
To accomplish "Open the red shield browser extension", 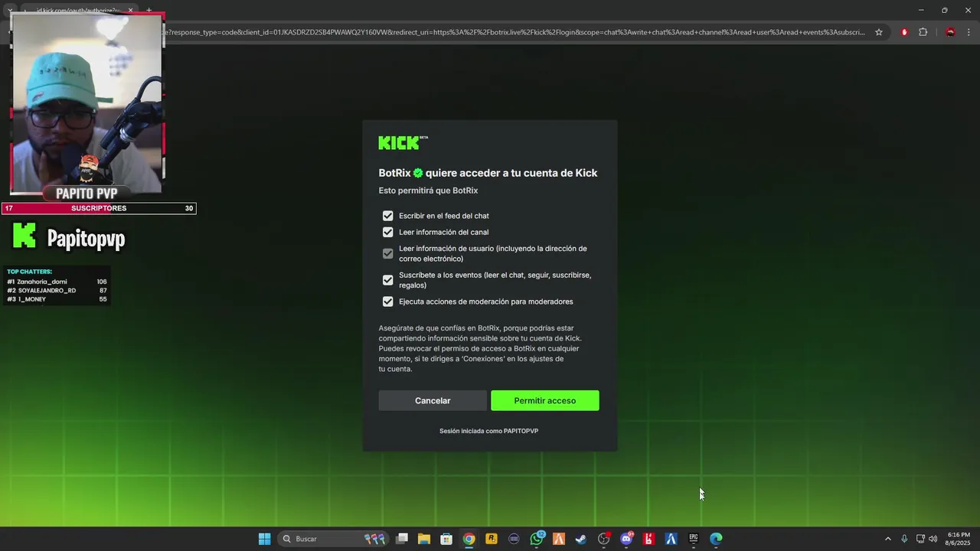I will [x=904, y=32].
